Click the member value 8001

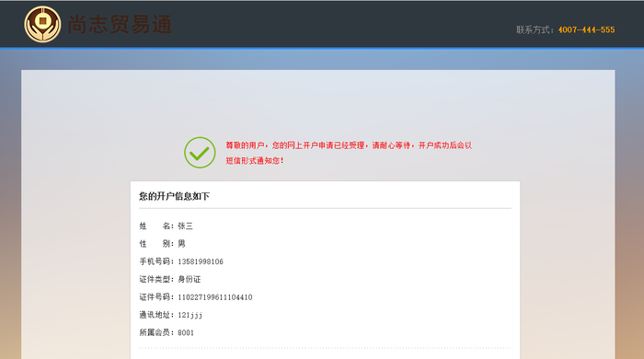(186, 332)
